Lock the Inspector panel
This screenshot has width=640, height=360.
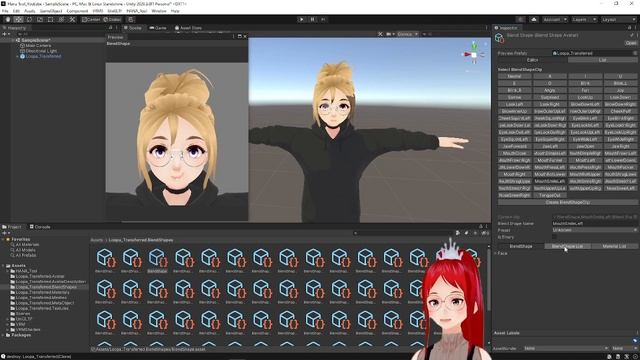point(629,28)
